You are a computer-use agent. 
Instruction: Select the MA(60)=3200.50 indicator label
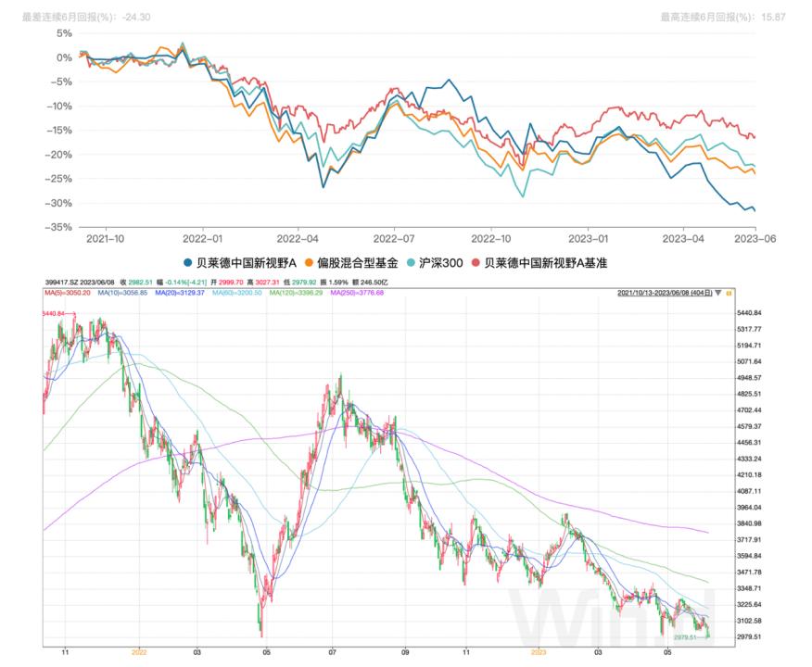pos(237,293)
